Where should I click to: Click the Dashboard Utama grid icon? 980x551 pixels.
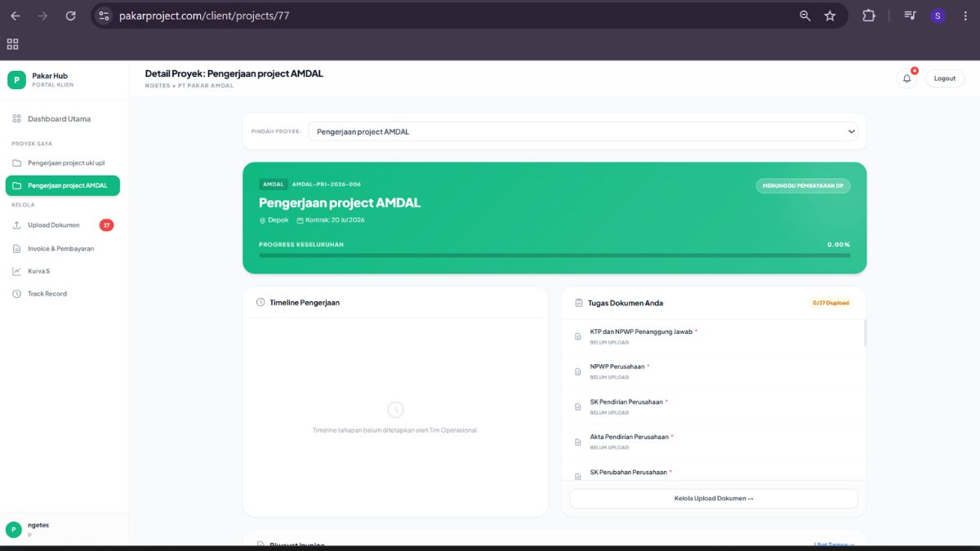tap(16, 119)
